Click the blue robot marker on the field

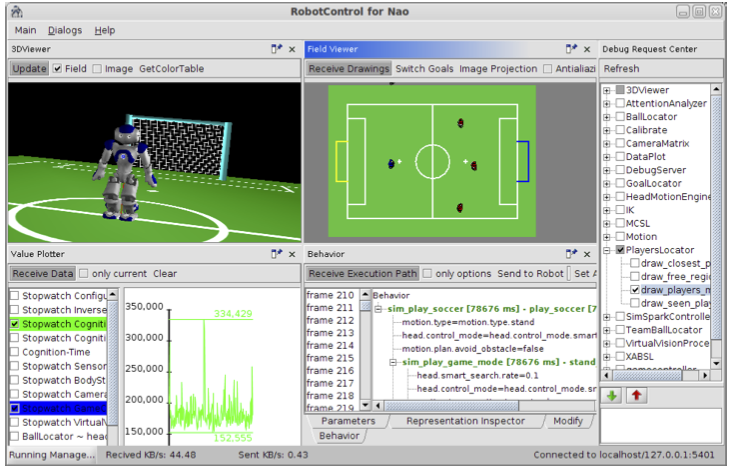coord(391,163)
